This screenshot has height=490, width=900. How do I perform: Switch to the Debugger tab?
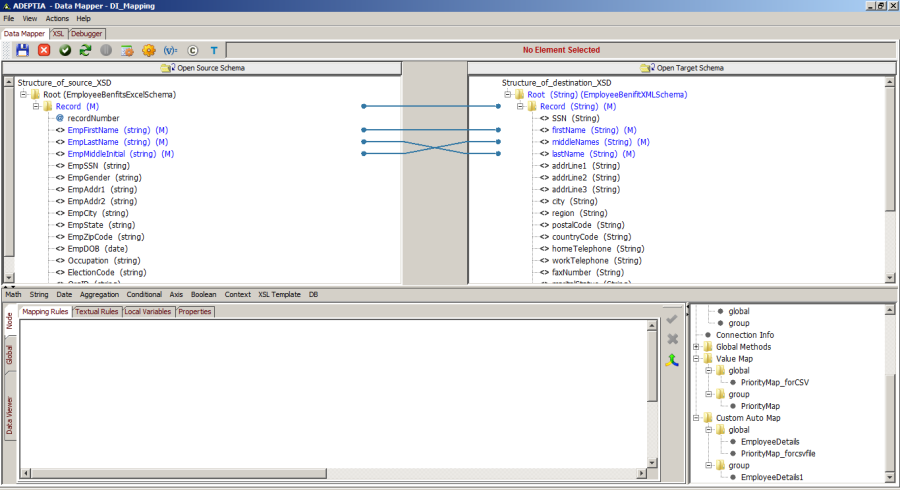point(86,33)
